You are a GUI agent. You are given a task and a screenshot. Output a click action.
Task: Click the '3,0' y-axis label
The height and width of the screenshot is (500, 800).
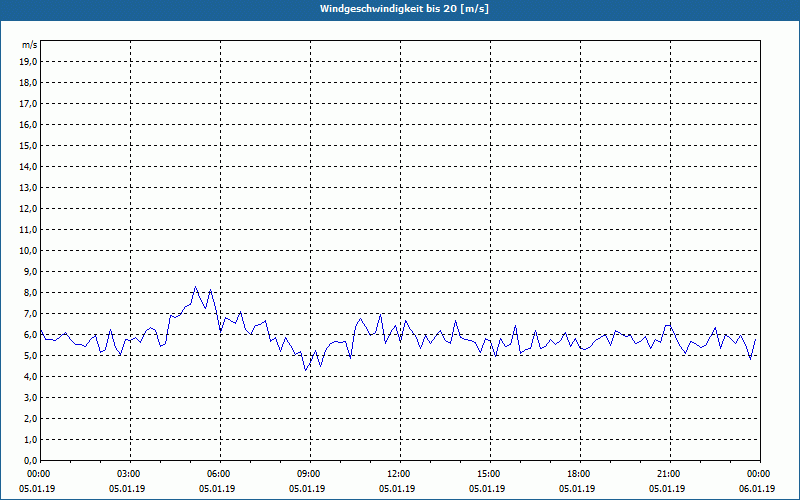30,397
